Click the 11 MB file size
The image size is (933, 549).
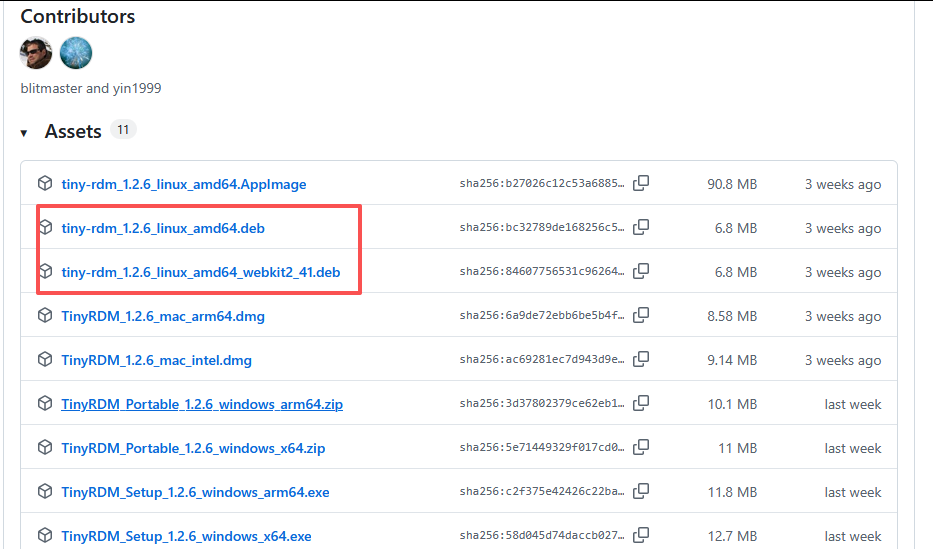pos(738,448)
